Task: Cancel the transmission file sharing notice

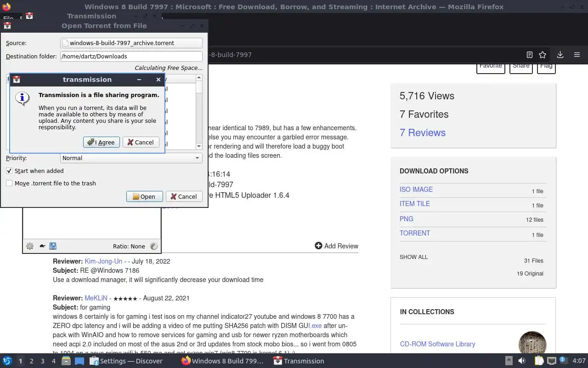Action: click(x=141, y=142)
